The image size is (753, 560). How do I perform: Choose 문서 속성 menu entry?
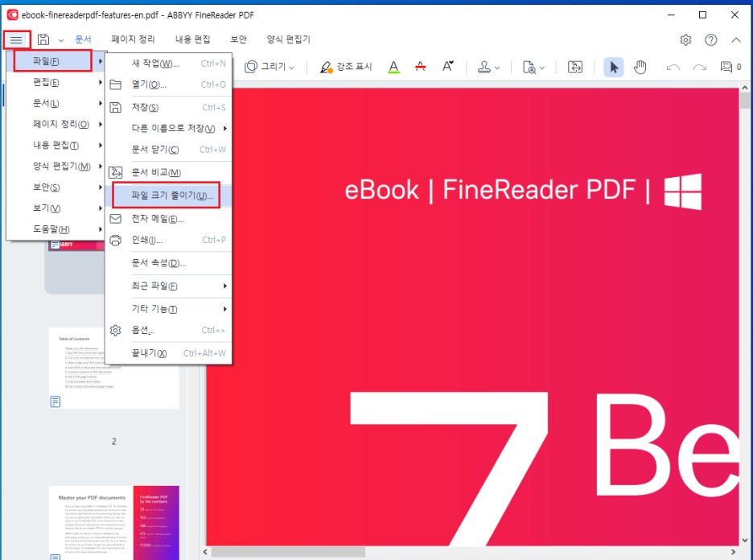click(169, 263)
